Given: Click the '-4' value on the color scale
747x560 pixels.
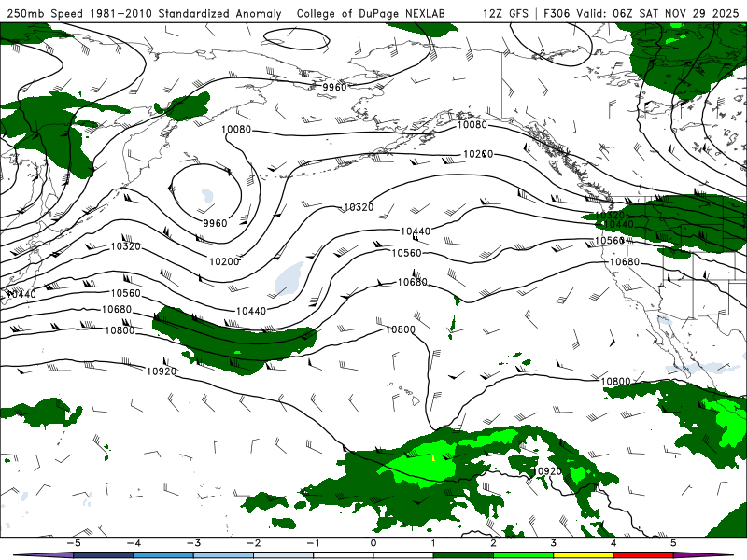Looking at the screenshot, I should [x=134, y=543].
